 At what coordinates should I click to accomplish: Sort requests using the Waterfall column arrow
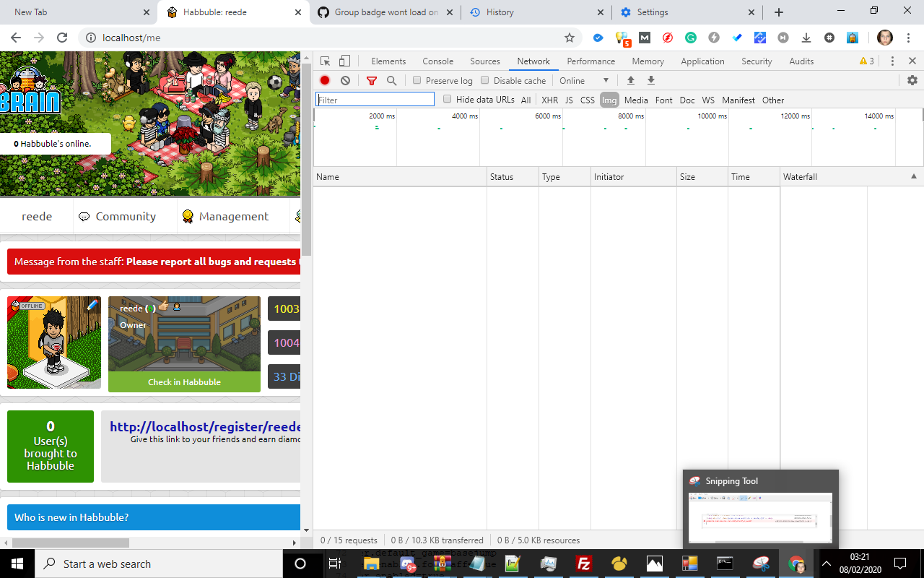pos(912,176)
